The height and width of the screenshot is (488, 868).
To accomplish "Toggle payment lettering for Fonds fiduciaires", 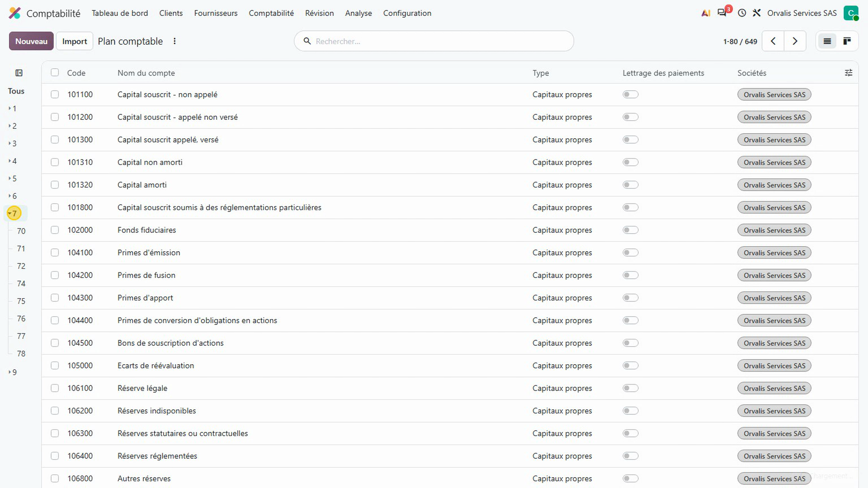I will [630, 230].
